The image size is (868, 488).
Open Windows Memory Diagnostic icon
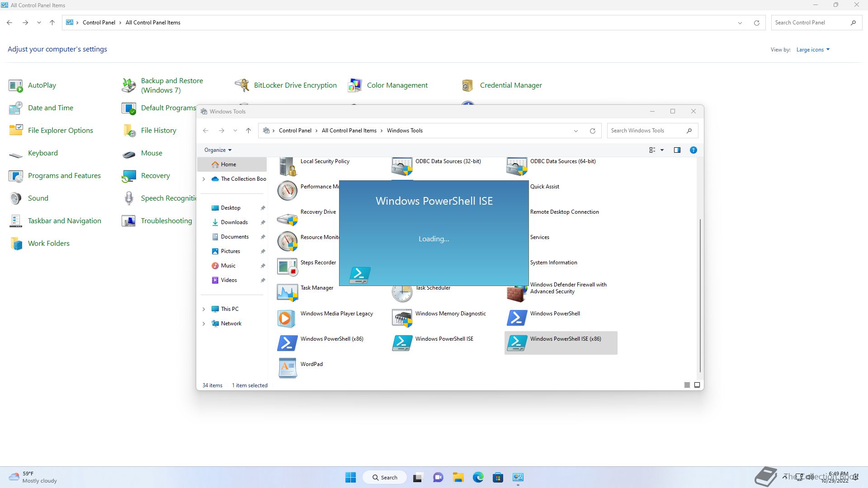402,318
